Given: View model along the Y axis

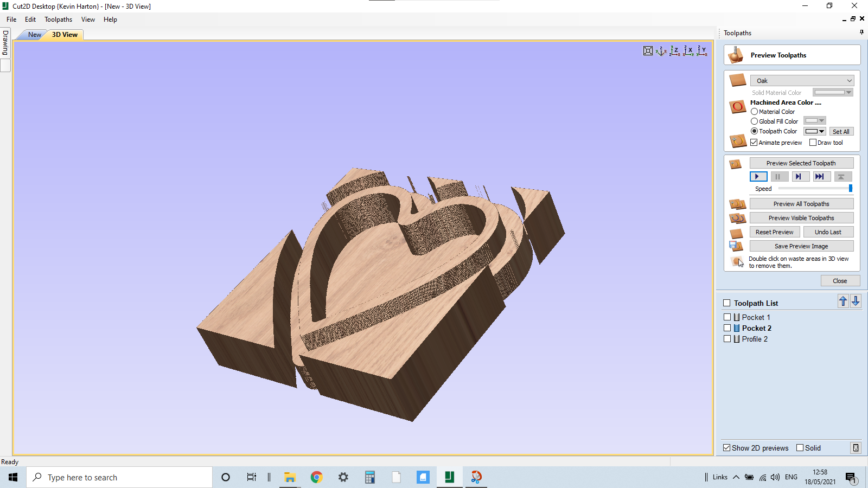Looking at the screenshot, I should 701,51.
